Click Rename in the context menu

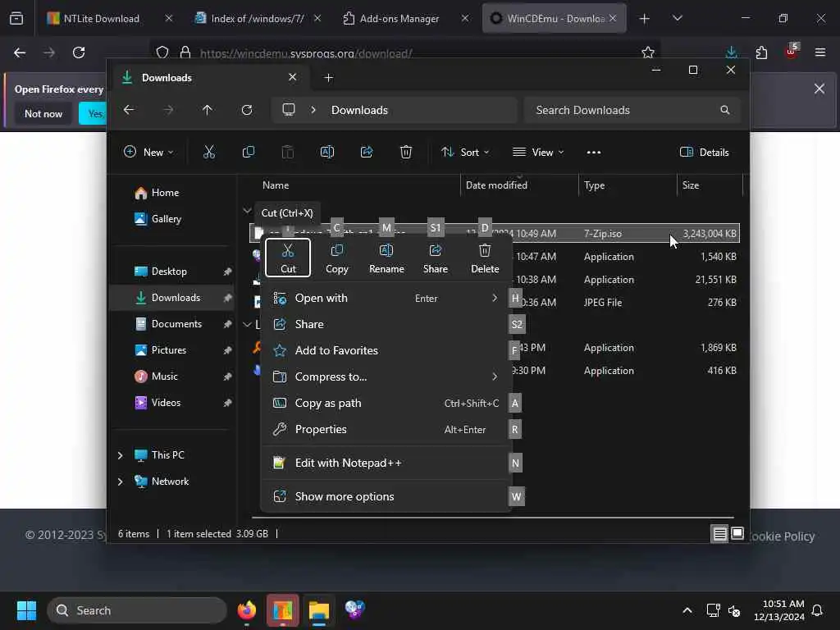pos(386,258)
